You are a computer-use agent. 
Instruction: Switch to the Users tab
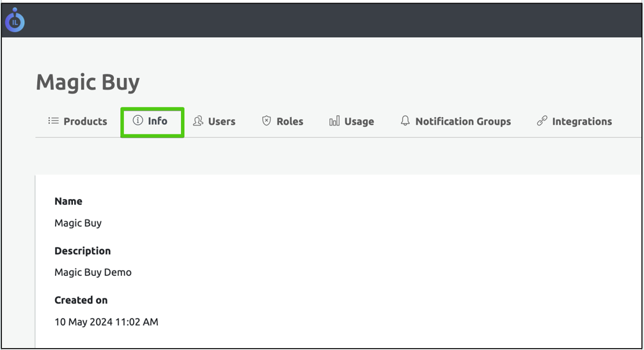click(221, 122)
